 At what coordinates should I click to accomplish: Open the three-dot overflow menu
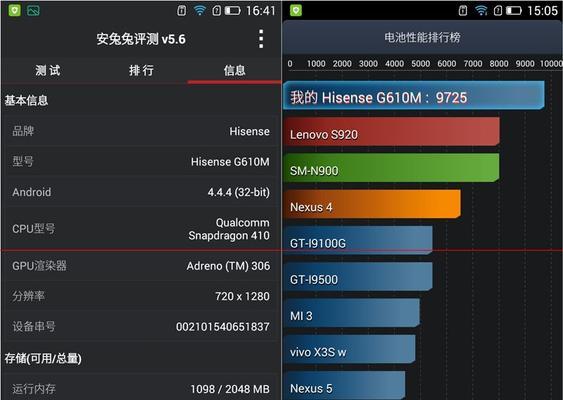[x=261, y=39]
